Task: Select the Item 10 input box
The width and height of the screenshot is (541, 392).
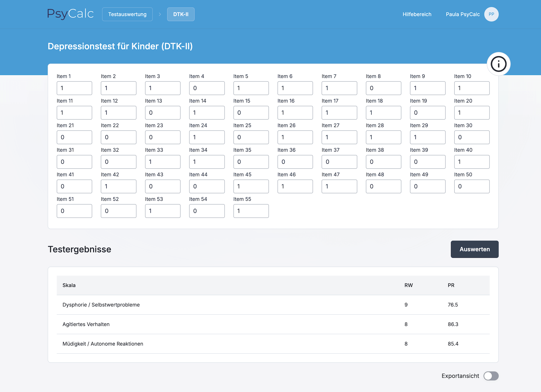Action: [472, 88]
